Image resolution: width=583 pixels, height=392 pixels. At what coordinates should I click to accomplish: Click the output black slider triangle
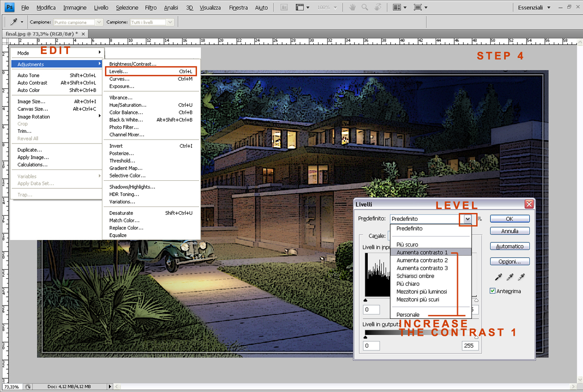366,338
